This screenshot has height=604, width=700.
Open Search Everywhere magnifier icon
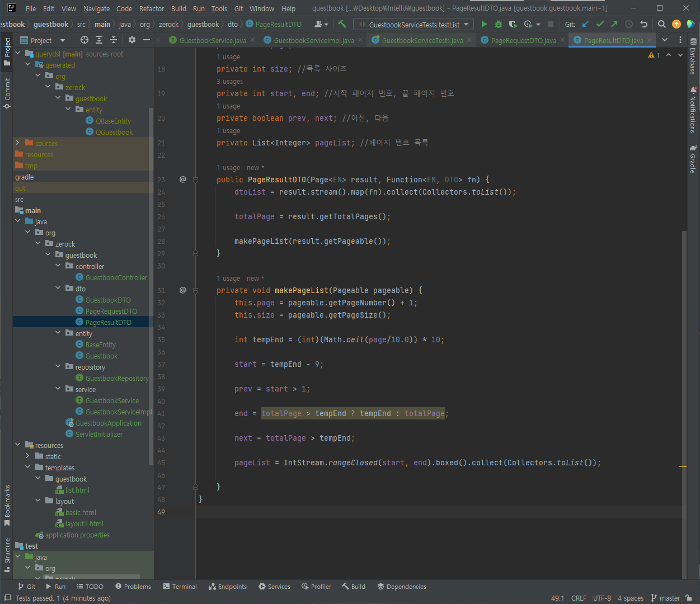(661, 24)
